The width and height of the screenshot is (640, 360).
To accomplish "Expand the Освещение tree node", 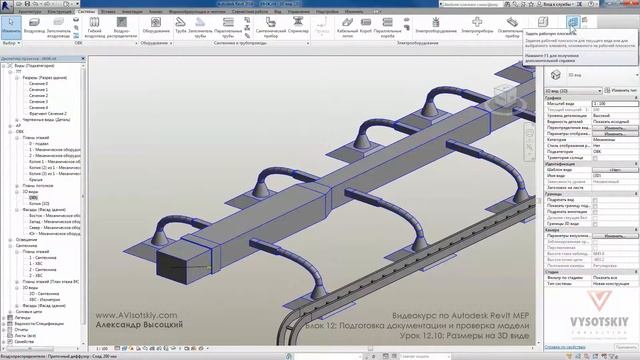I will click(x=10, y=240).
